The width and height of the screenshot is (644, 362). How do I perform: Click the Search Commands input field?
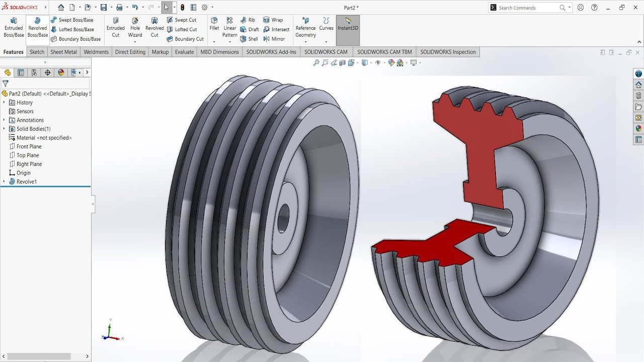(x=528, y=8)
